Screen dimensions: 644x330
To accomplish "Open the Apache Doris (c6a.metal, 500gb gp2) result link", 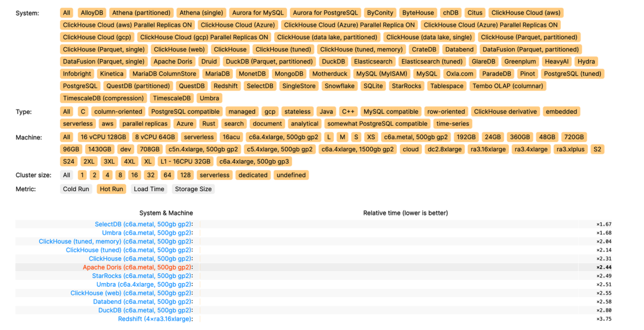I will click(137, 267).
